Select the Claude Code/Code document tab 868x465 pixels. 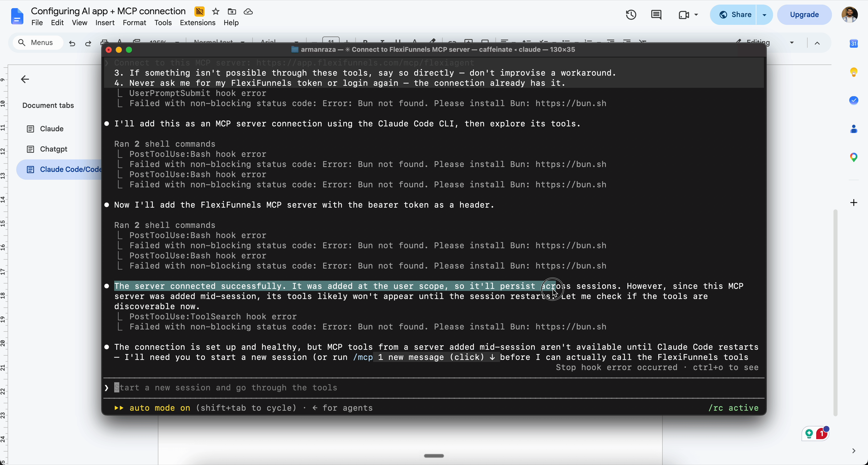[59, 169]
